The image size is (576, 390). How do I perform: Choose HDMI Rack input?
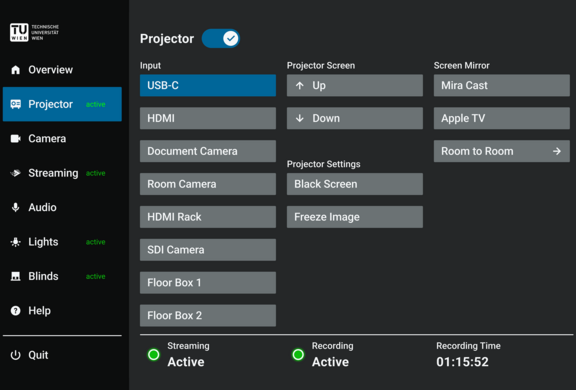tap(208, 217)
